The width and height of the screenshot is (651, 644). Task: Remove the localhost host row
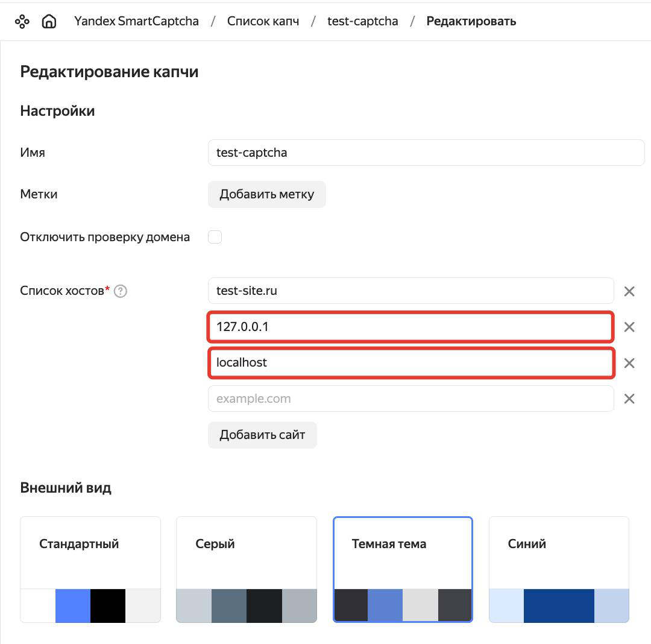[629, 363]
